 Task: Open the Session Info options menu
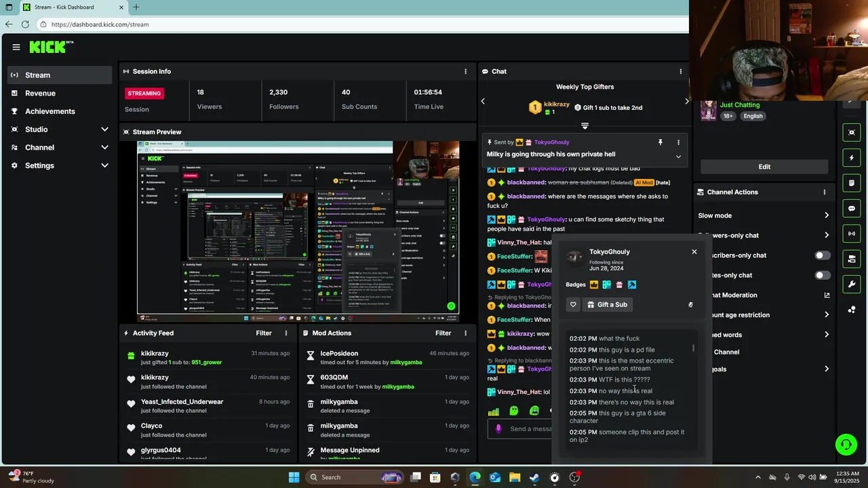(x=465, y=71)
